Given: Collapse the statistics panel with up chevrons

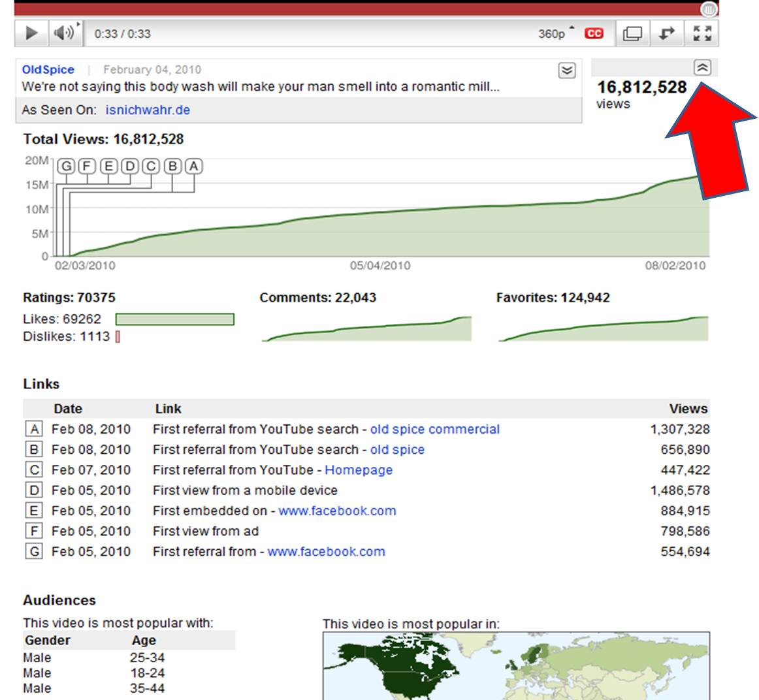Looking at the screenshot, I should [x=702, y=67].
